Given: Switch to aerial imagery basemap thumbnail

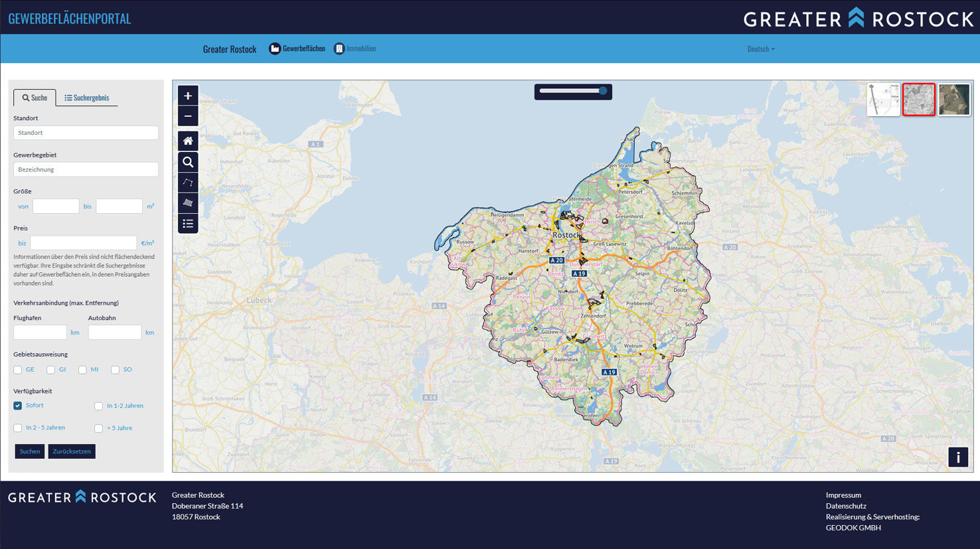Looking at the screenshot, I should 954,100.
